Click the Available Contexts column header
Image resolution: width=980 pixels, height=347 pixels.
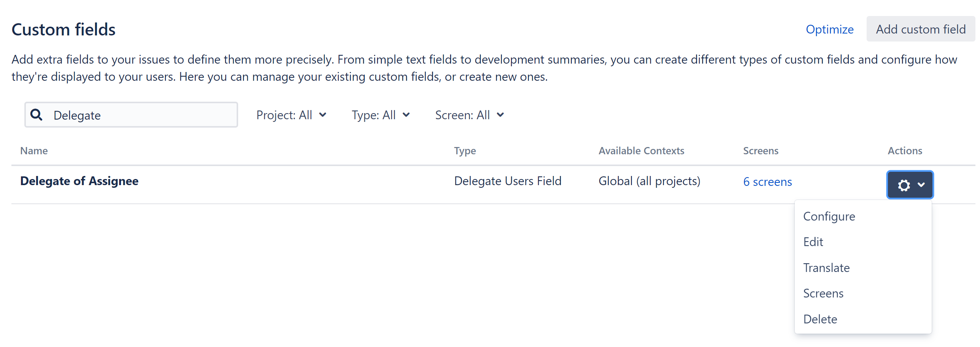pyautogui.click(x=641, y=151)
